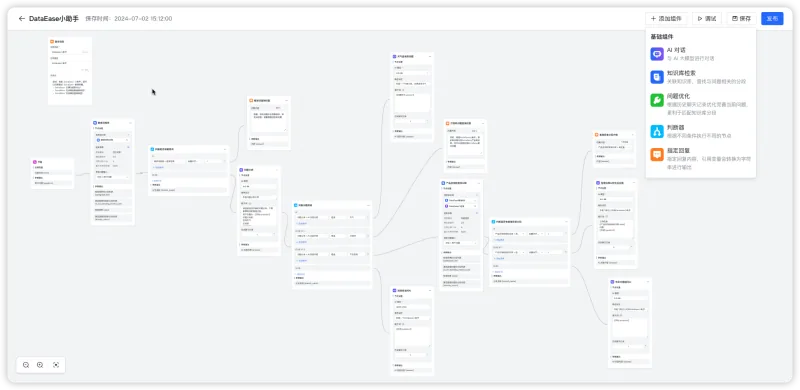Click the pink icon of the Start node

tap(35, 162)
